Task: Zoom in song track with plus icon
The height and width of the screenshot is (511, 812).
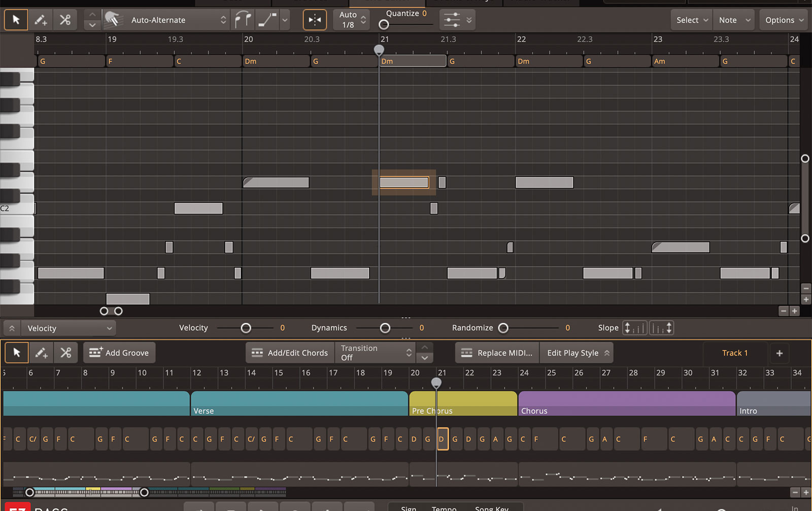Action: [x=806, y=492]
